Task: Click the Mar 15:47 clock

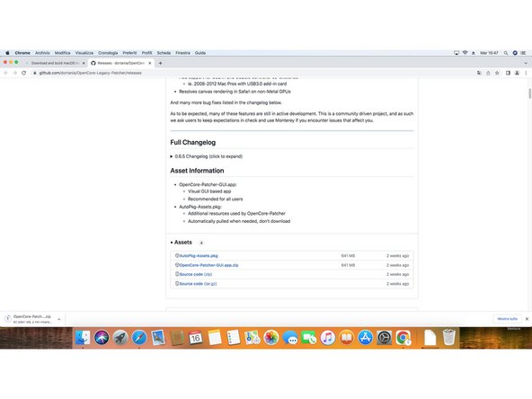Action: click(489, 53)
